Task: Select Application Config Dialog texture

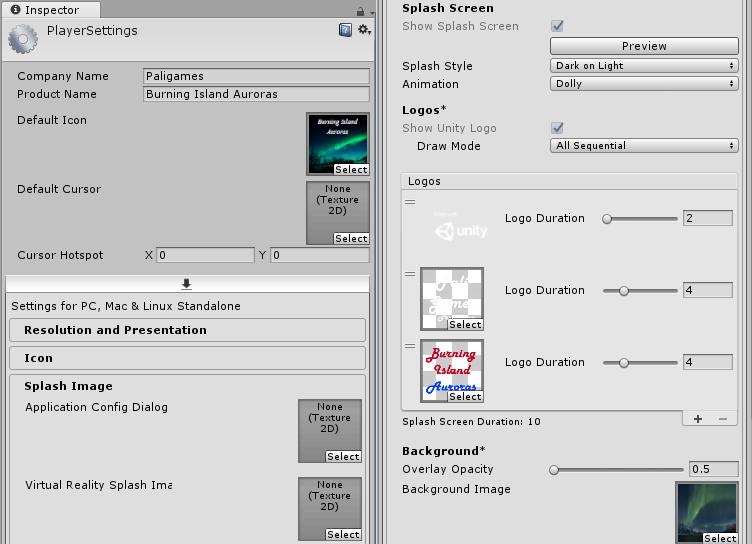Action: pyautogui.click(x=343, y=456)
